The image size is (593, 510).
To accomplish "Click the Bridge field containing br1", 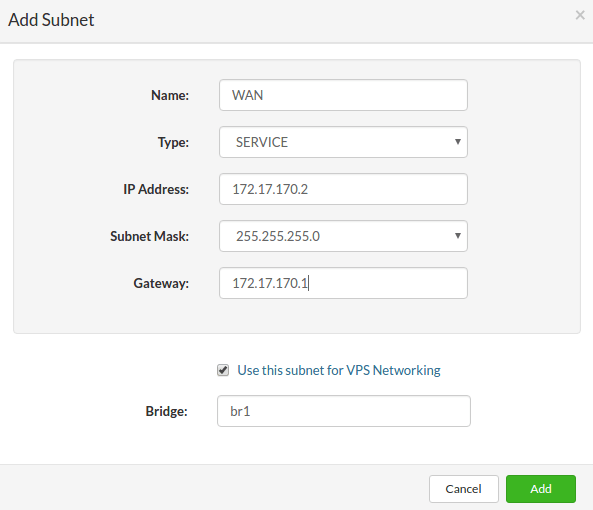I will 344,411.
